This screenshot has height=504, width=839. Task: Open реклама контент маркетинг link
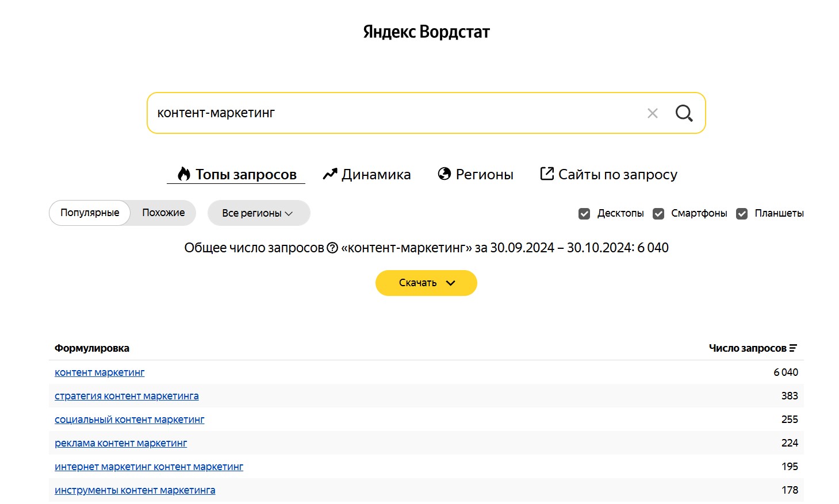pos(121,443)
